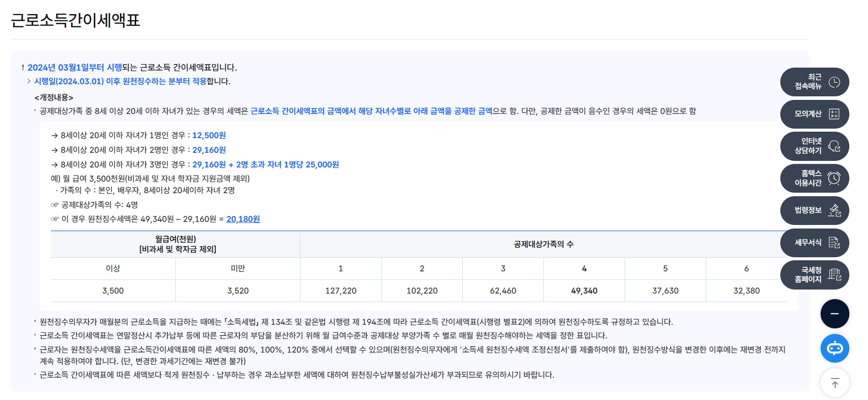Screen dimensions: 868x400
Task: Select the bold tax amount 49,340 in table
Action: [584, 291]
